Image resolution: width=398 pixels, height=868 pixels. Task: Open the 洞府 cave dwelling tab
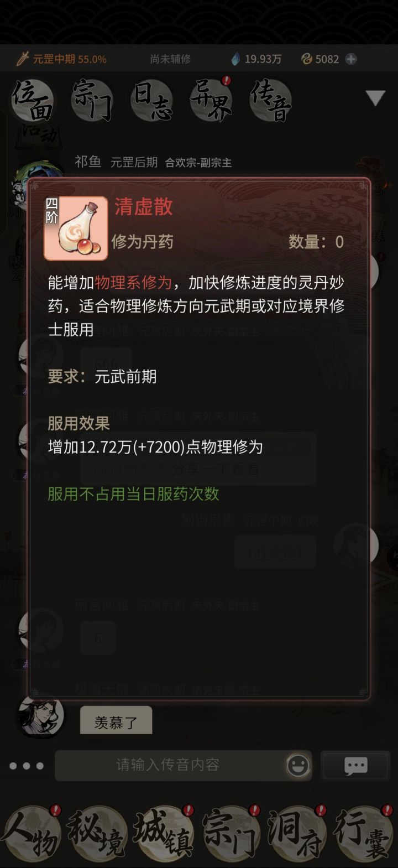[297, 835]
